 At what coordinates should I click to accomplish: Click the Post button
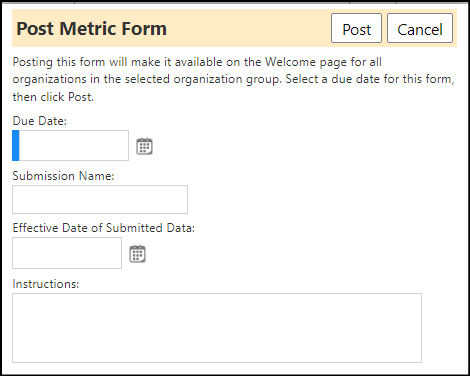click(x=356, y=28)
